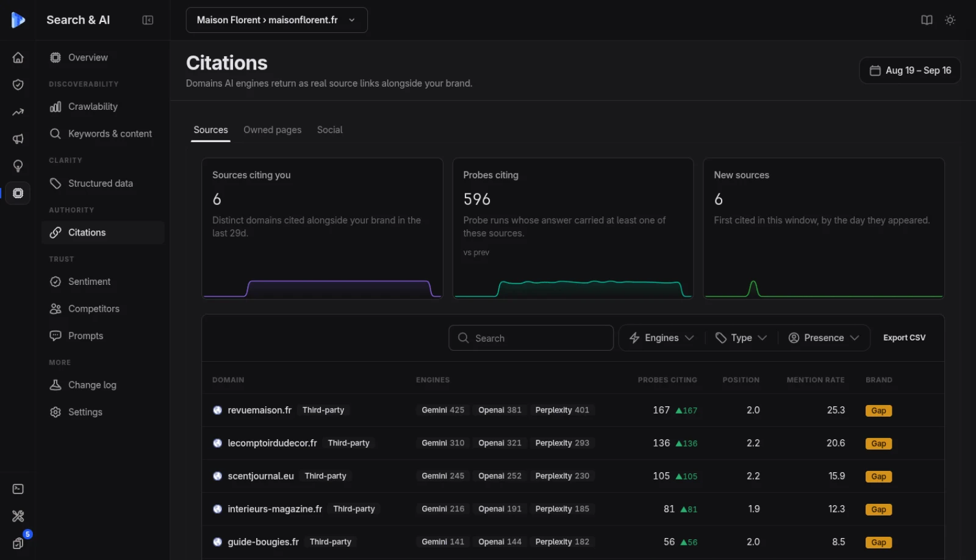Switch to the Sources tab
The width and height of the screenshot is (976, 560).
tap(210, 130)
